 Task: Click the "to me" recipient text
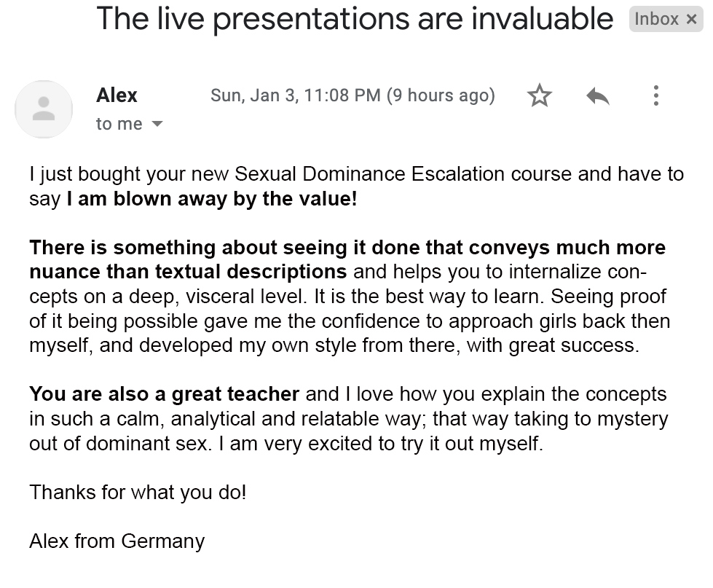click(x=119, y=125)
